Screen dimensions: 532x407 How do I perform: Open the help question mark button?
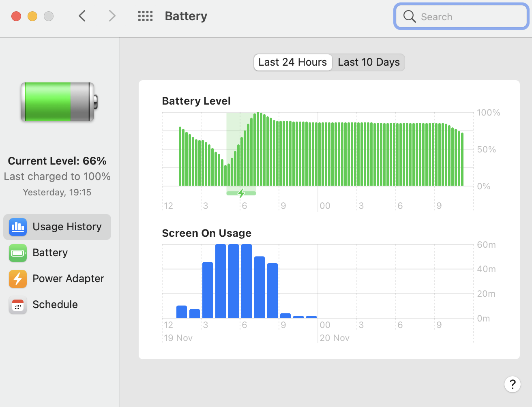pyautogui.click(x=513, y=384)
